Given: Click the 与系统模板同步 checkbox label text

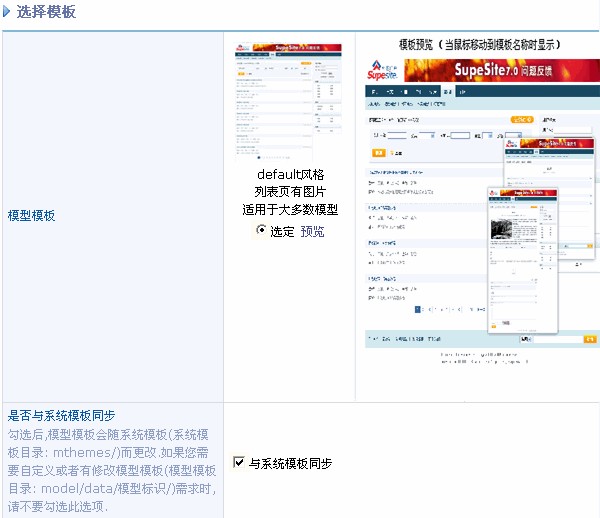Looking at the screenshot, I should (290, 464).
